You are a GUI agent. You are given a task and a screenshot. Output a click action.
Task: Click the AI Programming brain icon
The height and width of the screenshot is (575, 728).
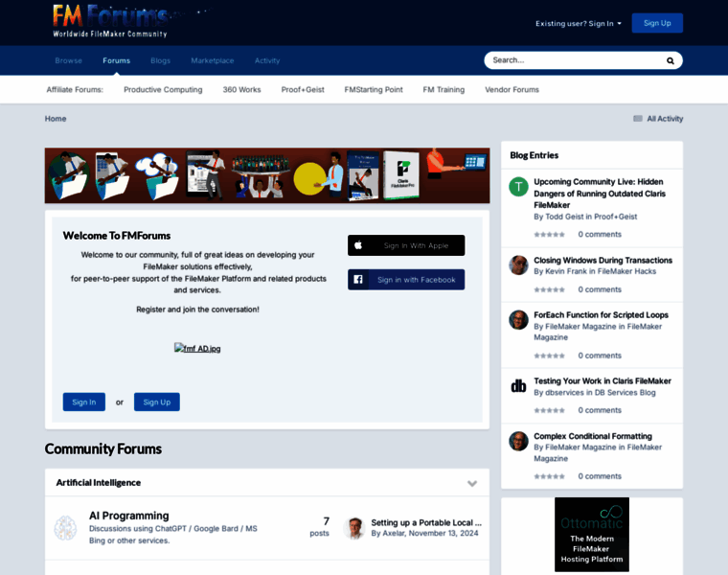tap(65, 528)
